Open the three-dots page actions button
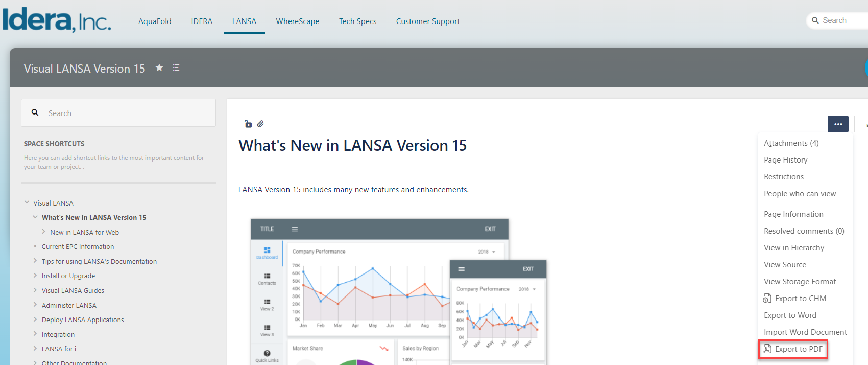Screen dimensions: 868x365 point(838,124)
